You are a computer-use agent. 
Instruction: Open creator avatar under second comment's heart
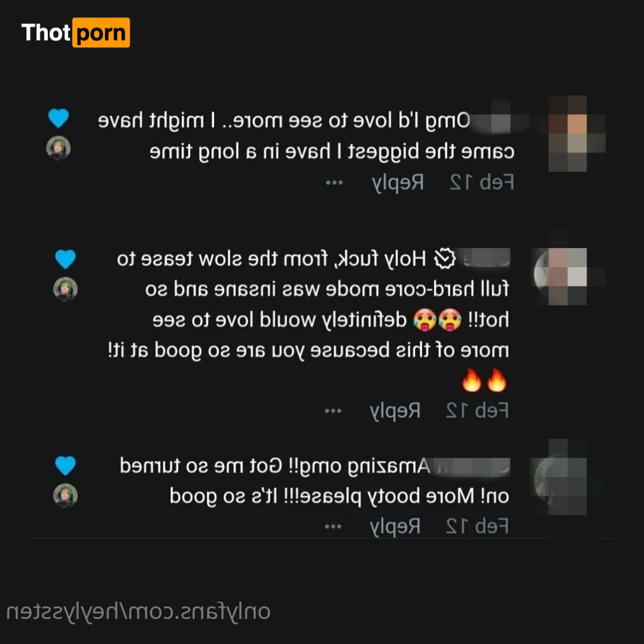coord(65,289)
